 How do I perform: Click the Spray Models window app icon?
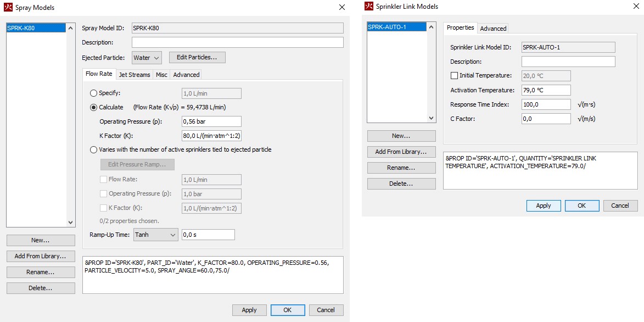(8, 7)
